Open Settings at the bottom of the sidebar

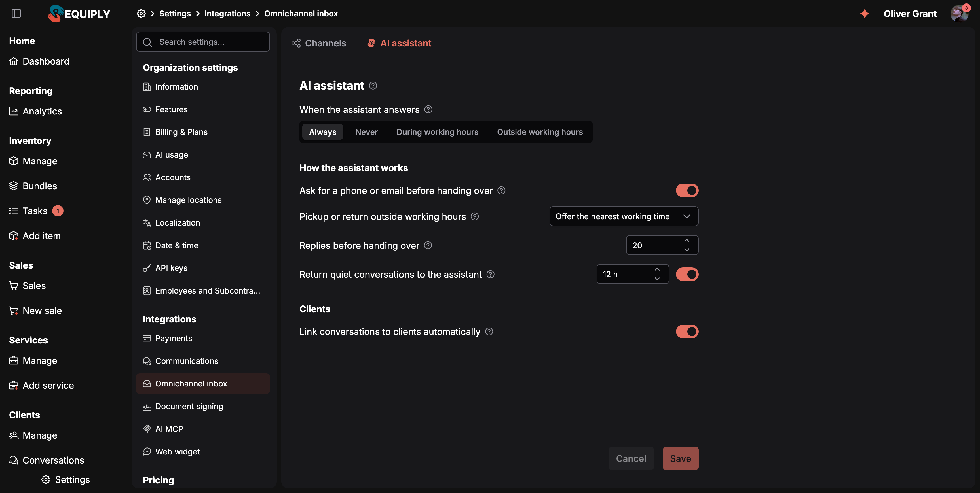(66, 479)
